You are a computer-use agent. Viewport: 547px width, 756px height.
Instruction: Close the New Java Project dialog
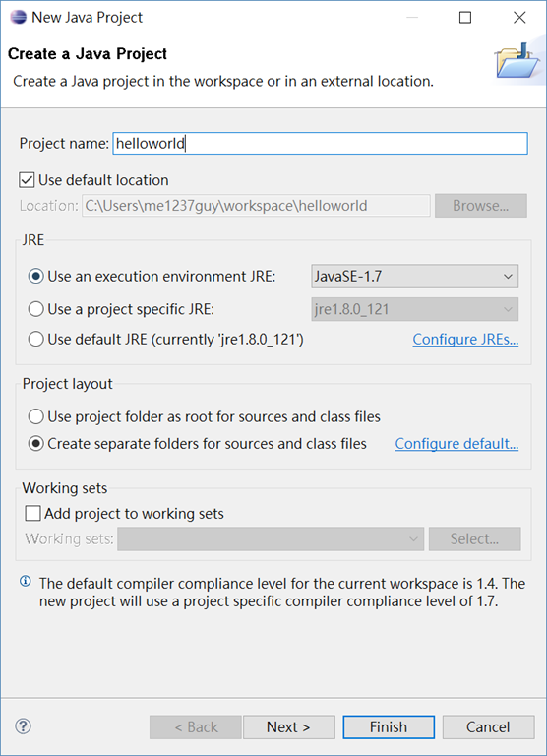click(x=519, y=18)
